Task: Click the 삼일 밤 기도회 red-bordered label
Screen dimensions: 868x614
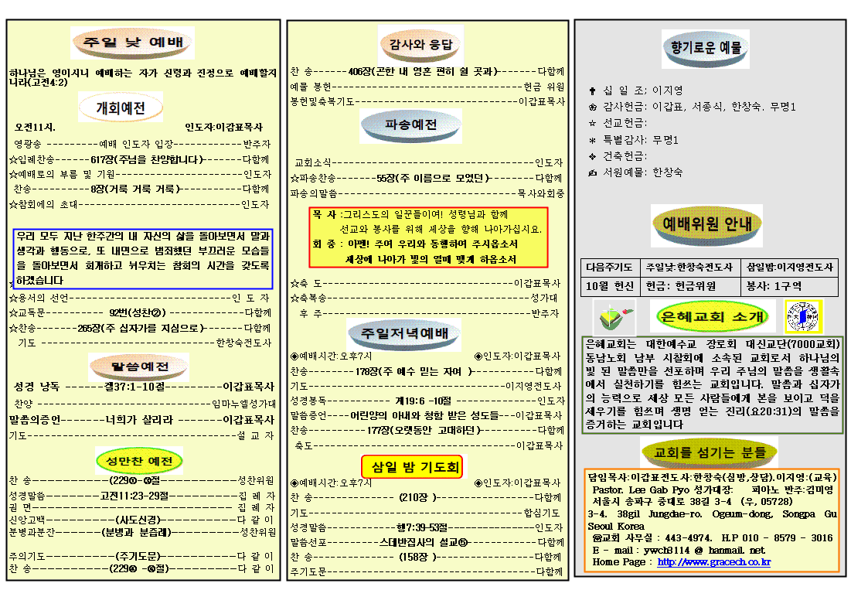Action: [412, 467]
